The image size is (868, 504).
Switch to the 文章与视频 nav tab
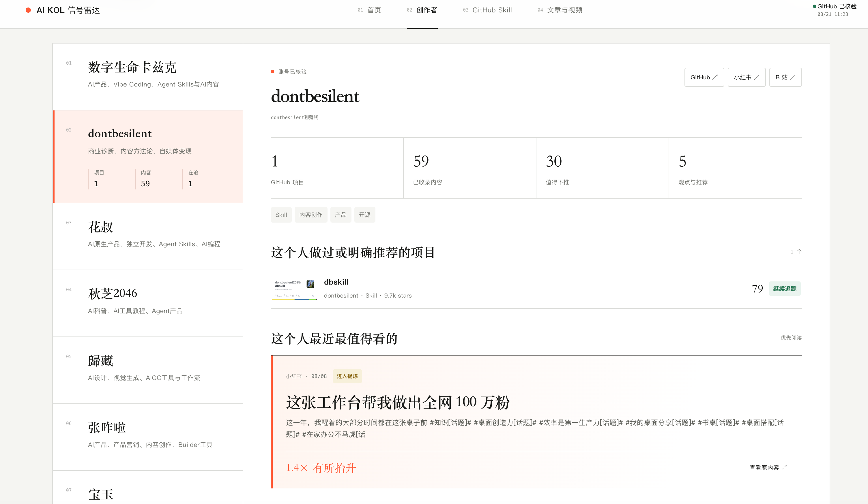pyautogui.click(x=560, y=10)
